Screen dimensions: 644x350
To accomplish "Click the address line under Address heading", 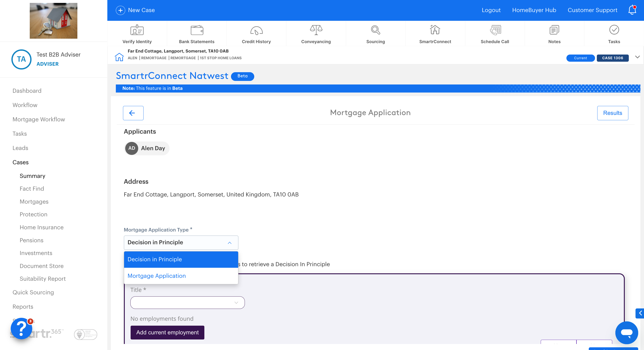I will point(211,194).
